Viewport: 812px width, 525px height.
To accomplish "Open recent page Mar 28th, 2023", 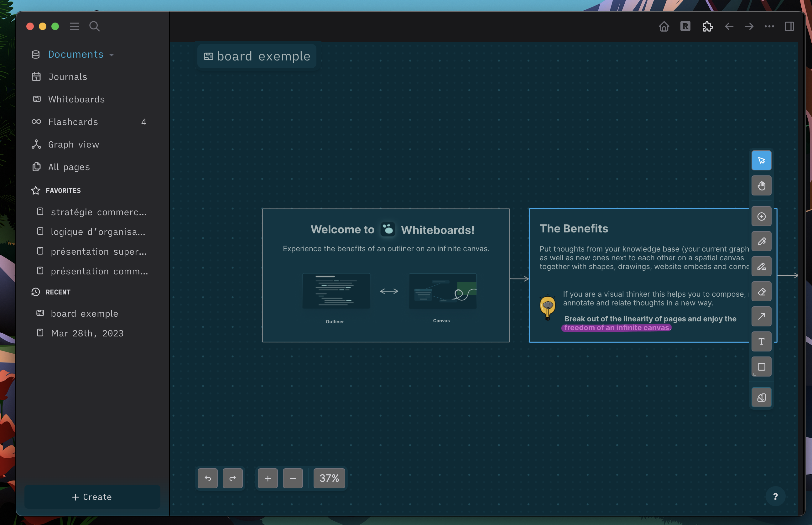I will 87,333.
